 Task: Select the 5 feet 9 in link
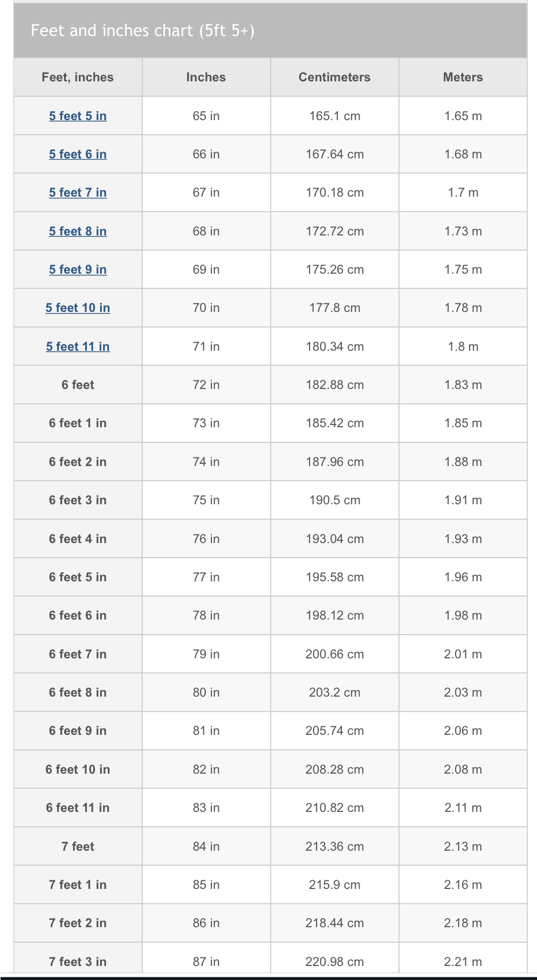[x=78, y=269]
